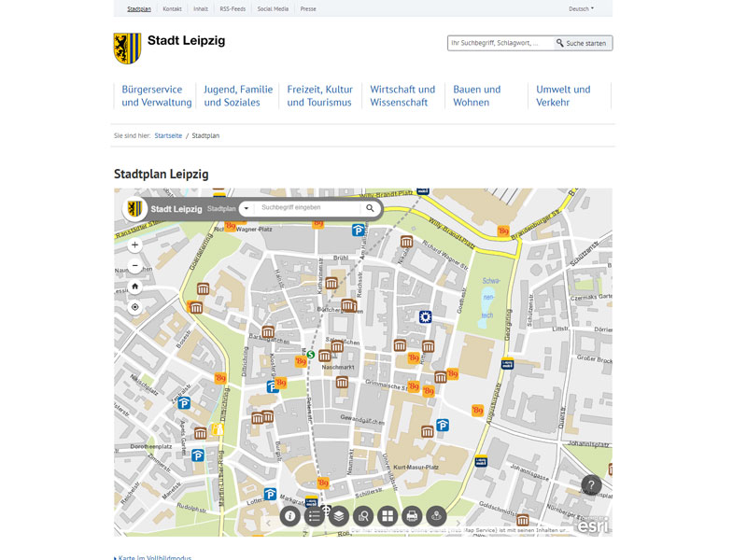The width and height of the screenshot is (747, 560).
Task: Open the 'Social Media' link
Action: pos(272,8)
